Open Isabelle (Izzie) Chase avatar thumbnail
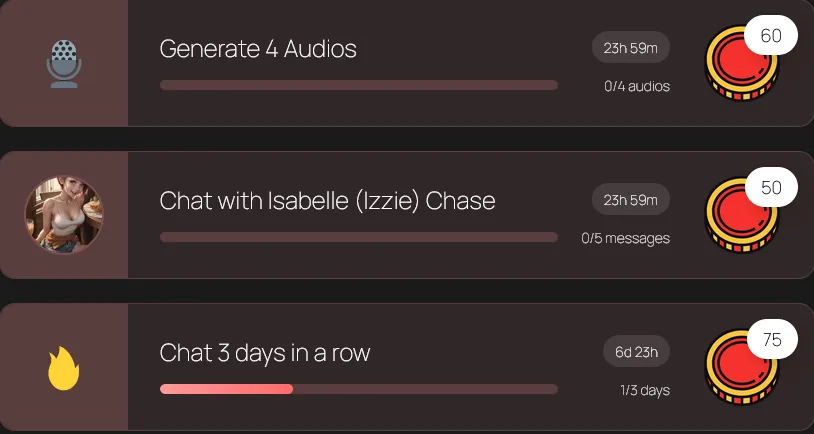 click(63, 215)
